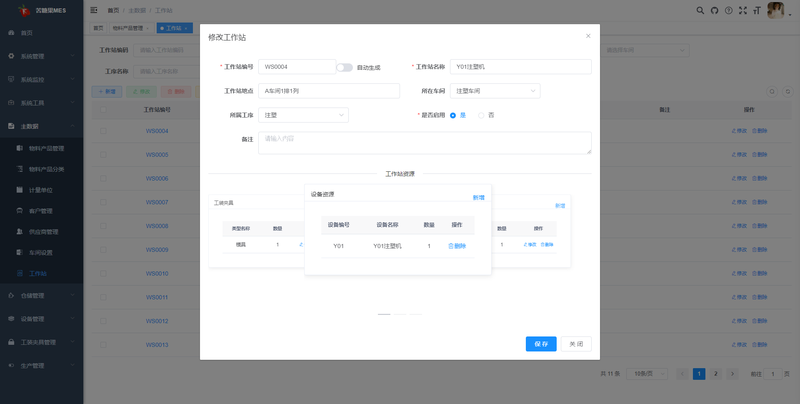
Task: Click the green 修改 button above the table
Action: [141, 92]
